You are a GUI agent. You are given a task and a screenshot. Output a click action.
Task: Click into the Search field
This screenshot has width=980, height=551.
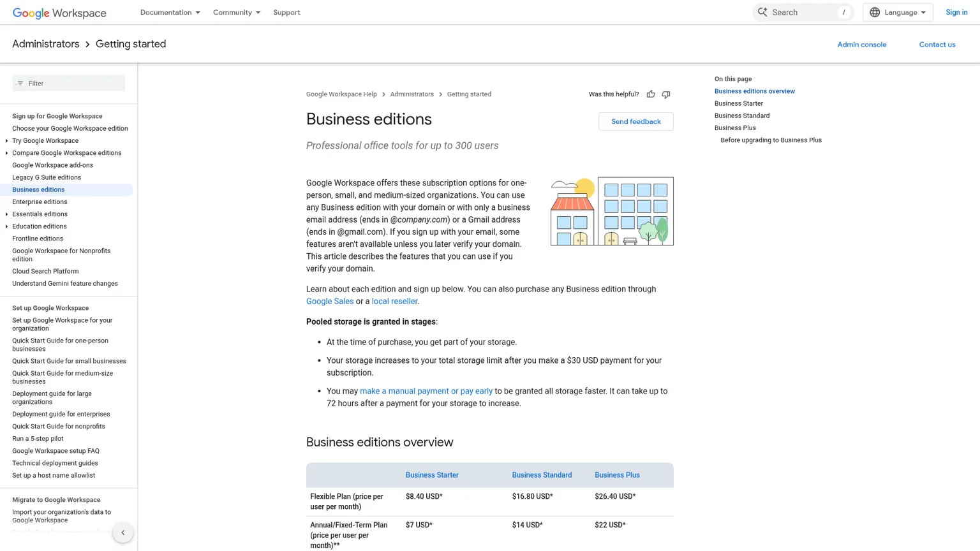(803, 12)
